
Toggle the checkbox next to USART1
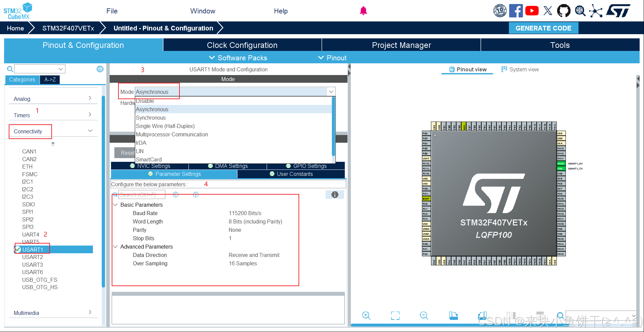click(x=18, y=249)
